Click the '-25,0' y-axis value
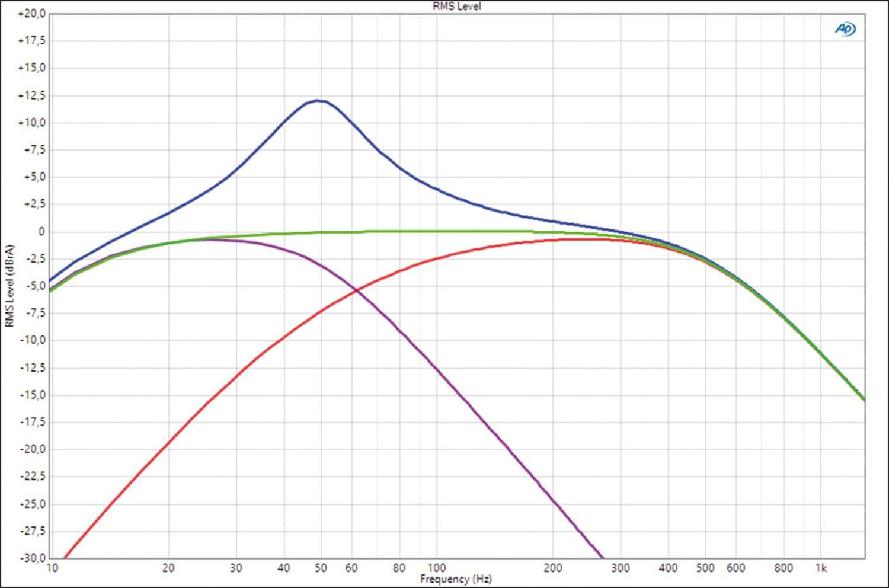Screen dimensions: 889x588 [x=33, y=504]
